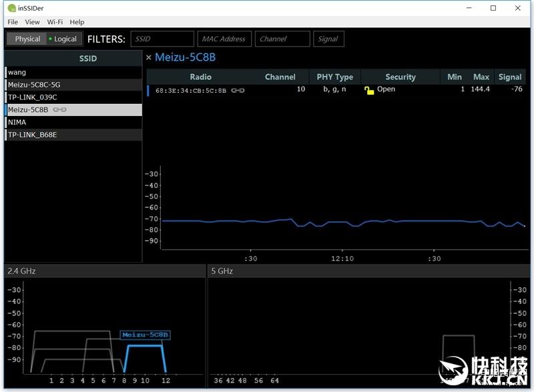Open the View menu
The height and width of the screenshot is (392, 534).
pos(32,22)
